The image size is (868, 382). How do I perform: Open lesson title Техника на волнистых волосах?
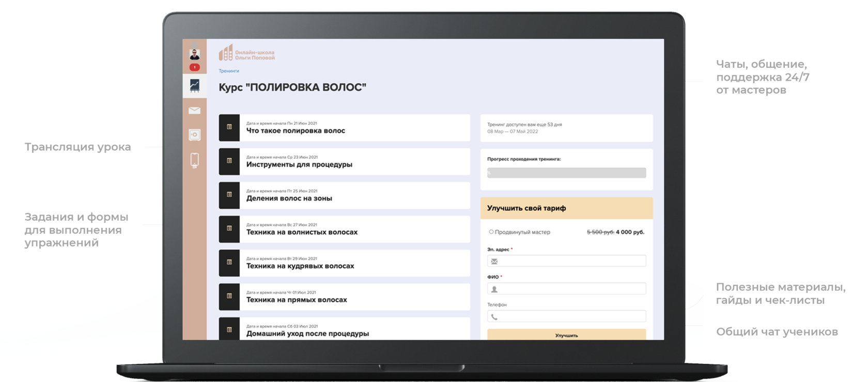coord(302,232)
